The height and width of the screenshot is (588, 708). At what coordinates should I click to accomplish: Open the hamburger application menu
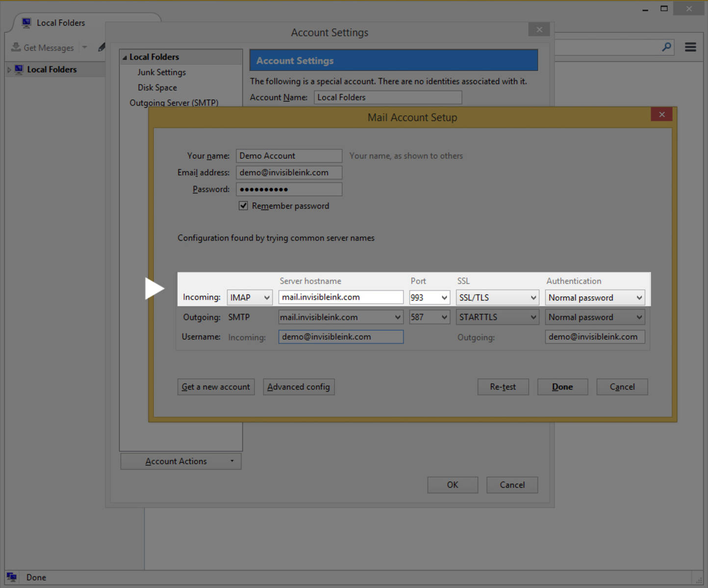690,47
